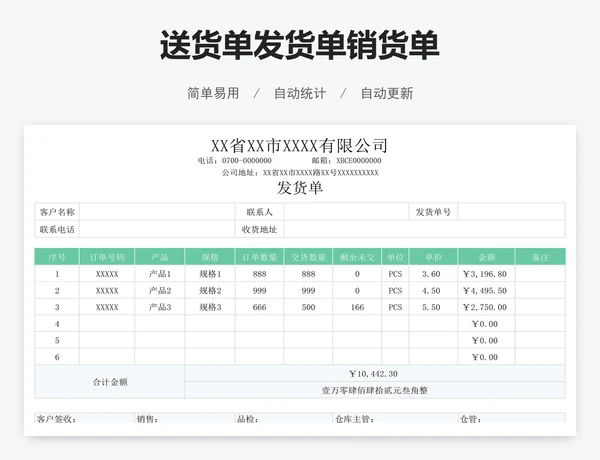Click the 发货单号 label cell

[433, 212]
